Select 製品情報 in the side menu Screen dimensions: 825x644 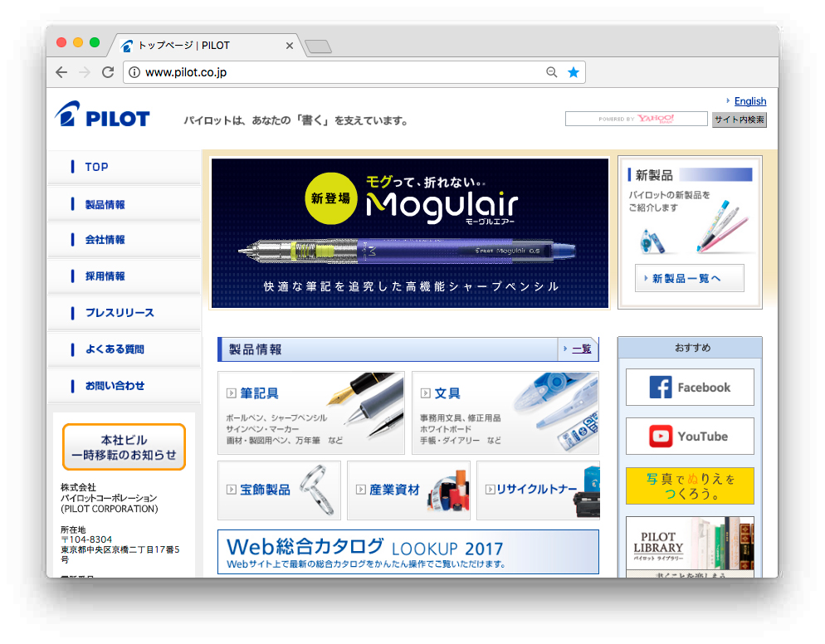(124, 204)
